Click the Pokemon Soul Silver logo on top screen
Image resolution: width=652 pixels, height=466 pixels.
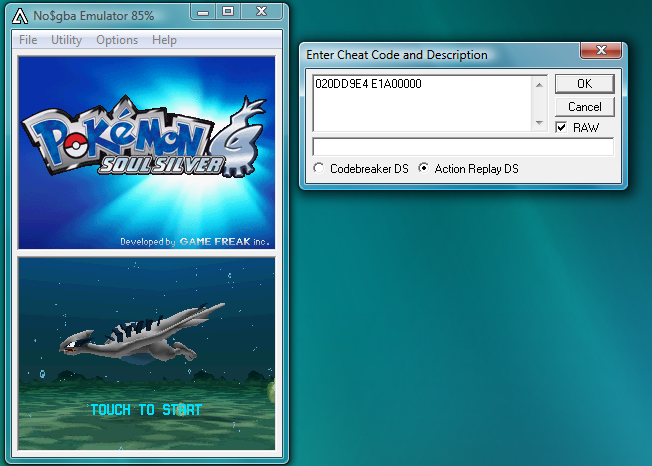click(x=144, y=137)
